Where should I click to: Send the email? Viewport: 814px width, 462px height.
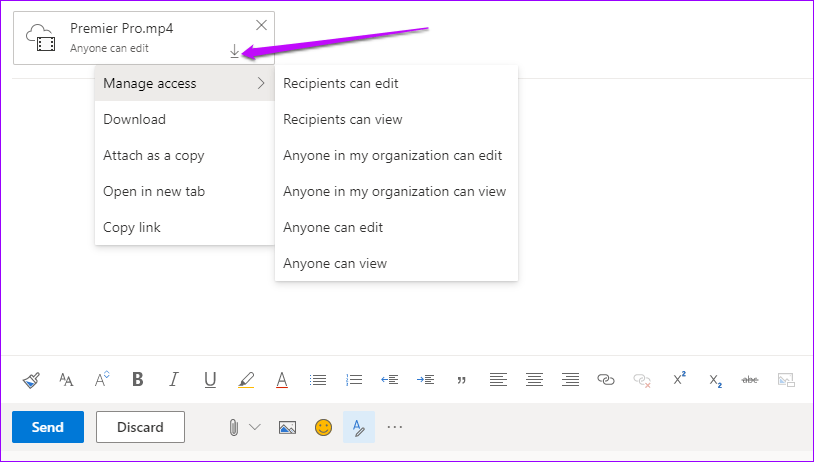48,427
